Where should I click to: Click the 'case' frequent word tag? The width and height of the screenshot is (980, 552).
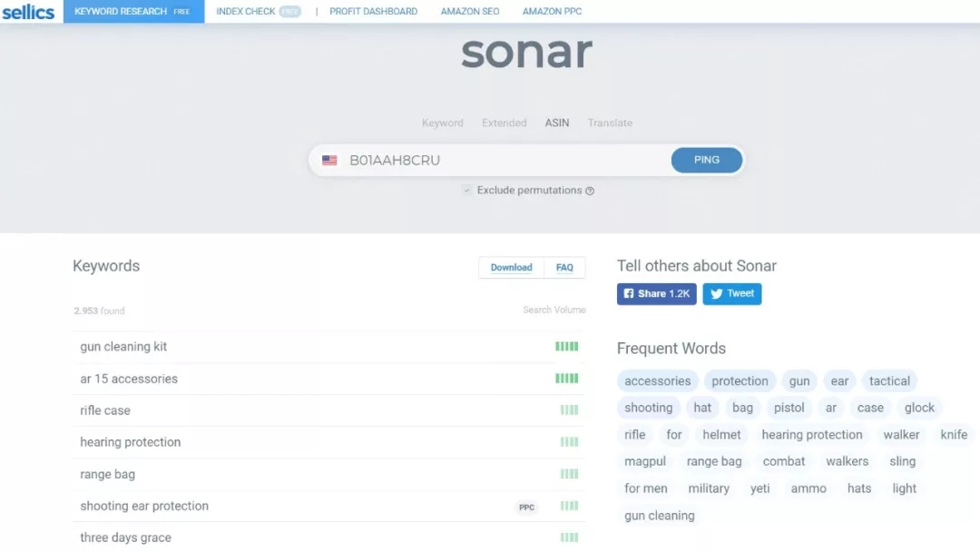pyautogui.click(x=870, y=409)
